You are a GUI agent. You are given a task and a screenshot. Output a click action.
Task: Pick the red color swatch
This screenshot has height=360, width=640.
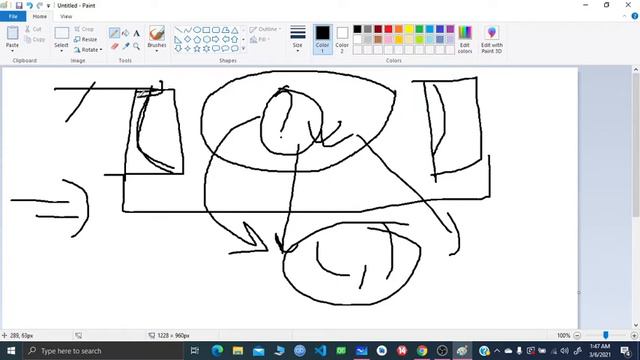click(388, 29)
